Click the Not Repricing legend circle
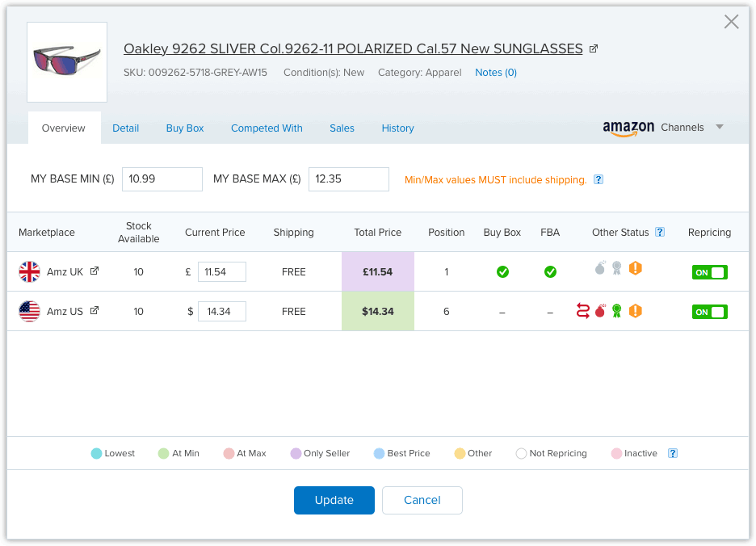756x546 pixels. 521,453
